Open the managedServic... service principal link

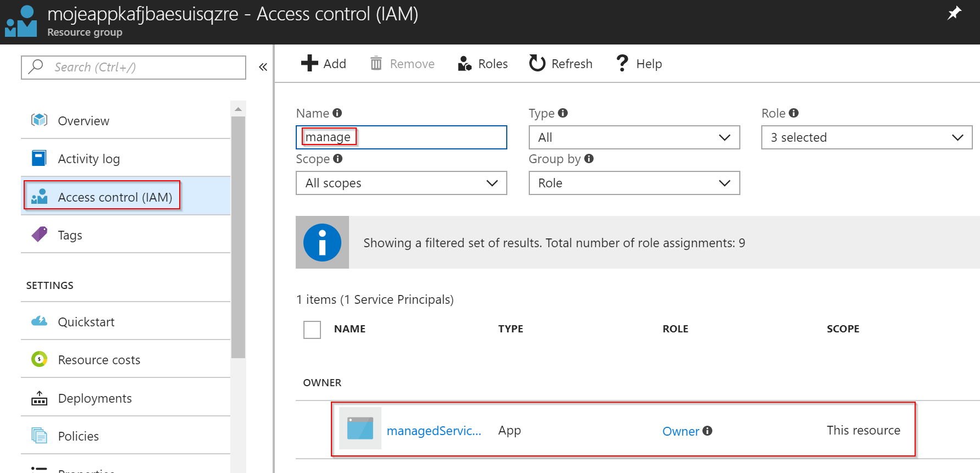tap(434, 431)
